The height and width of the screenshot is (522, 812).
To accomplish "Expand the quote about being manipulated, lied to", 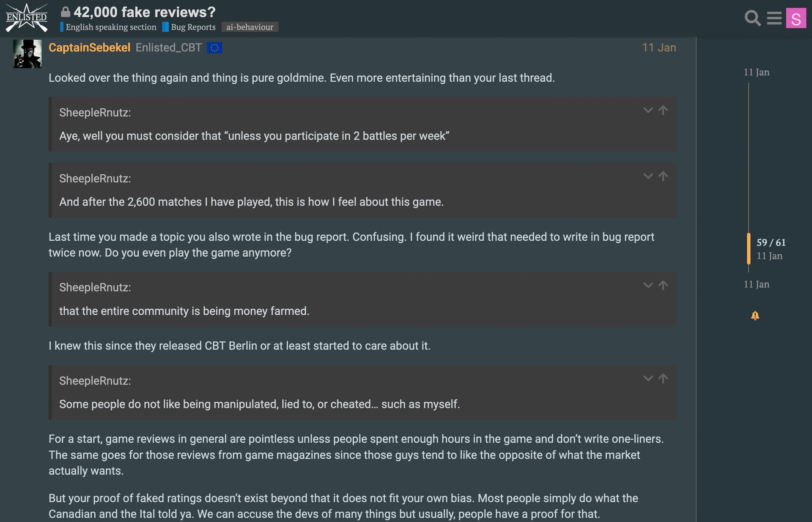I will pyautogui.click(x=648, y=379).
